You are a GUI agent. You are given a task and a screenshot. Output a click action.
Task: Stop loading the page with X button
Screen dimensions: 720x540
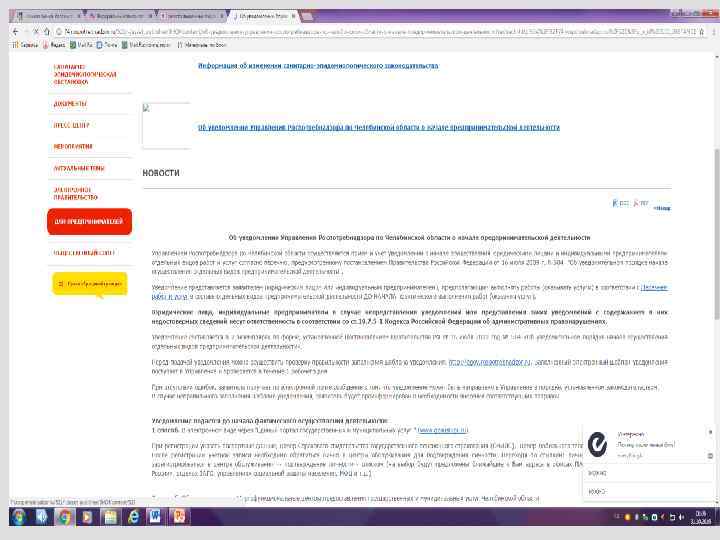[x=36, y=32]
